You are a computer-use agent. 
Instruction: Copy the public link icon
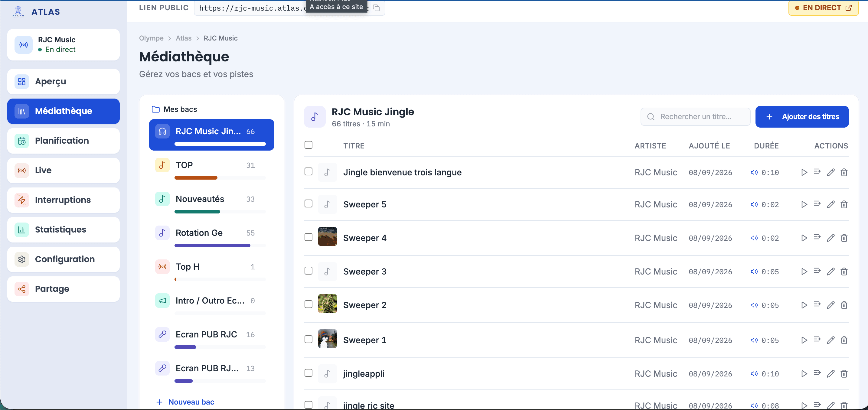pos(376,8)
